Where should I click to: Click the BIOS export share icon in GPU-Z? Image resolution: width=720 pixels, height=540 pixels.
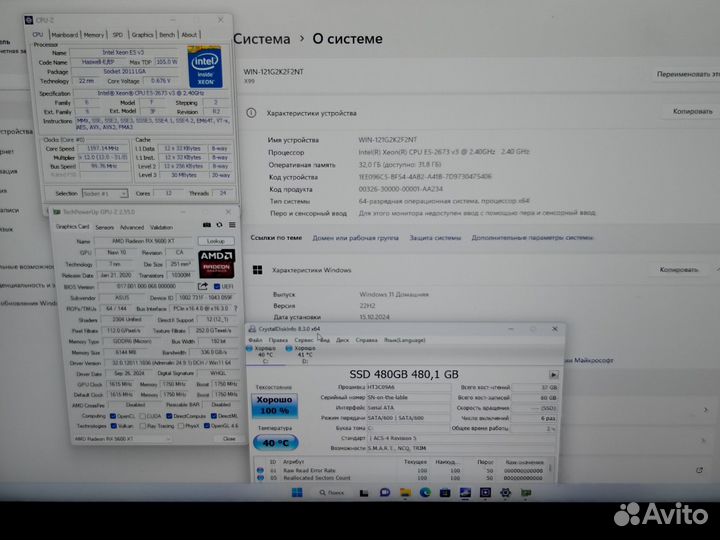tap(202, 287)
